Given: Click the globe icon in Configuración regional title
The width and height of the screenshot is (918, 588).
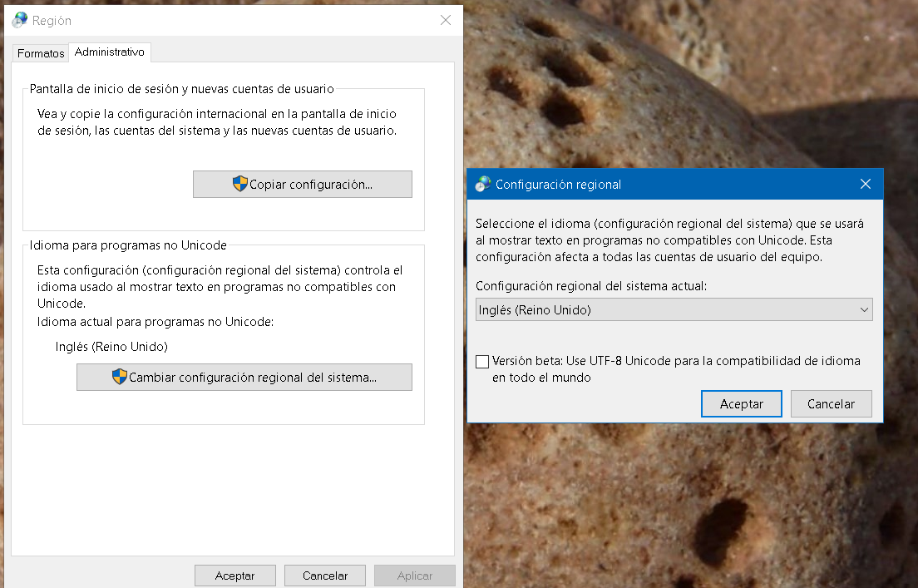Looking at the screenshot, I should point(483,184).
